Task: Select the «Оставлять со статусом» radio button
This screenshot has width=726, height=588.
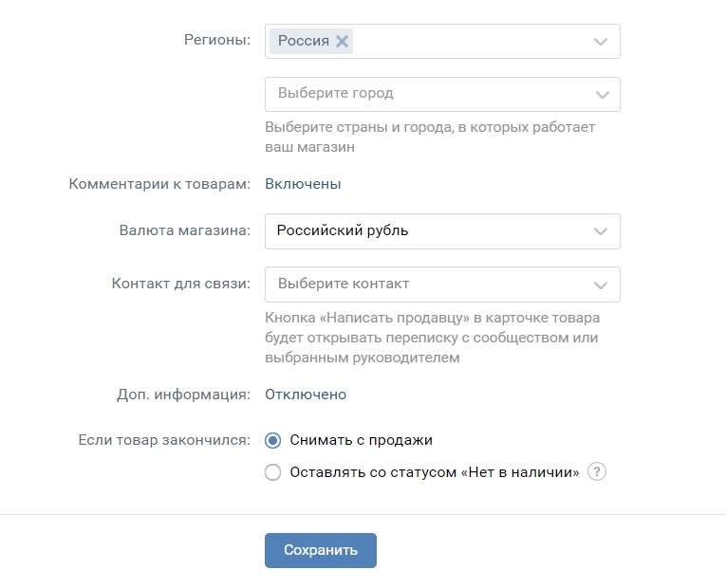Action: (273, 472)
